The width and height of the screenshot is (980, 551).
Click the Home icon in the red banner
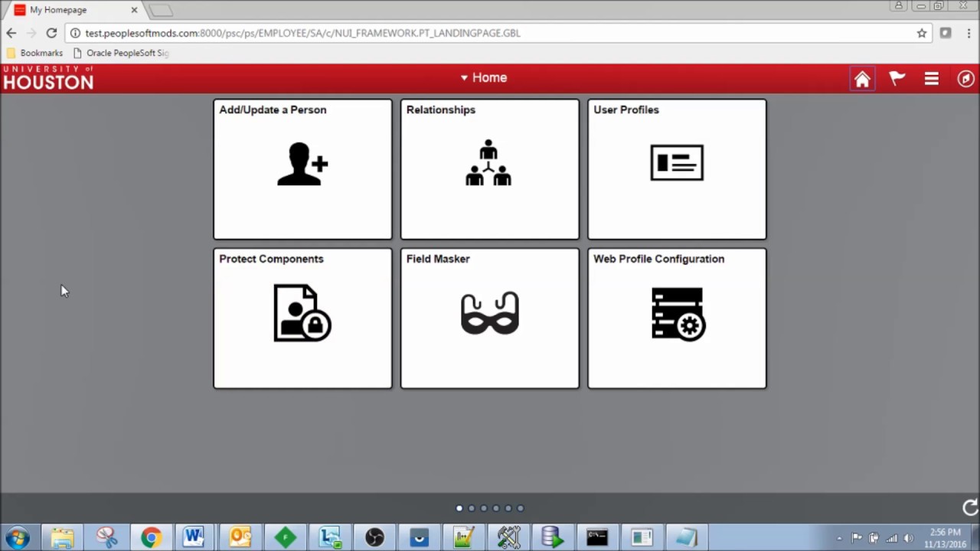click(862, 79)
